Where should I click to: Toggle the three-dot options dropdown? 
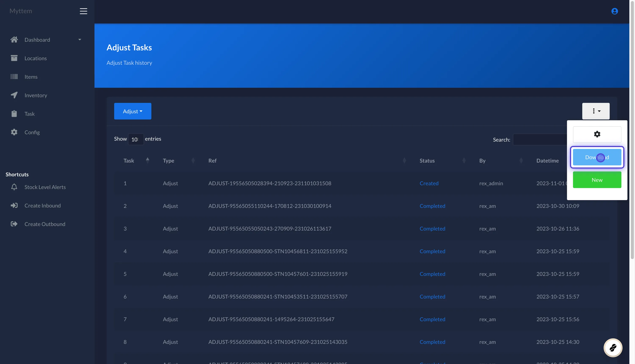pos(596,111)
